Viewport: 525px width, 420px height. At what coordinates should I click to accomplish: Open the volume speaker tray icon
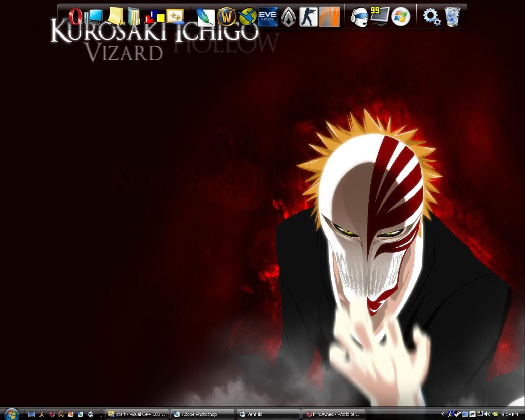tap(487, 414)
